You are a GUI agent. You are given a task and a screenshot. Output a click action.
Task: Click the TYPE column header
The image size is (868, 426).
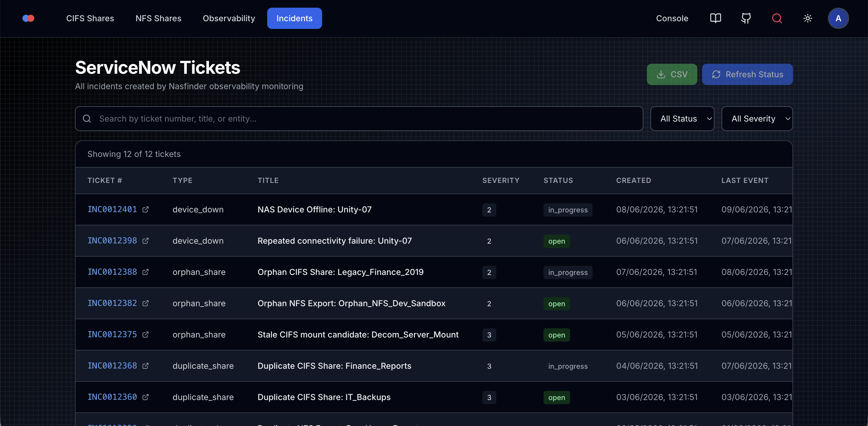pos(182,181)
